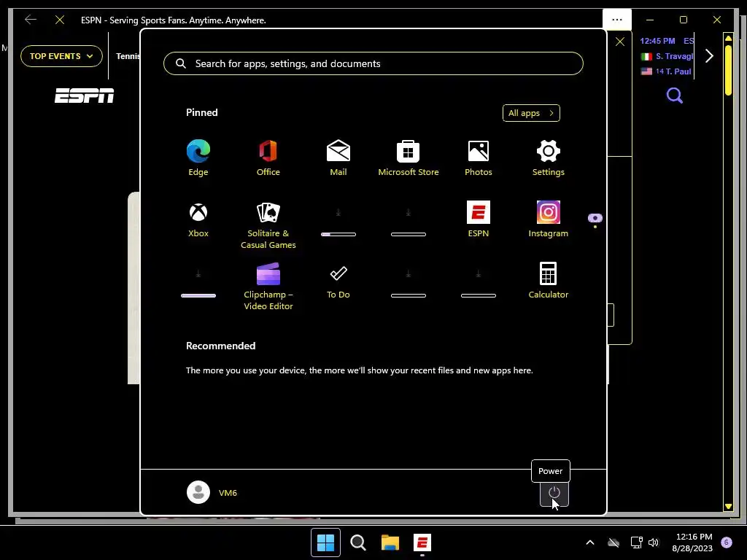Open Clipchamp – Video Editor
This screenshot has width=747, height=560.
pos(268,287)
